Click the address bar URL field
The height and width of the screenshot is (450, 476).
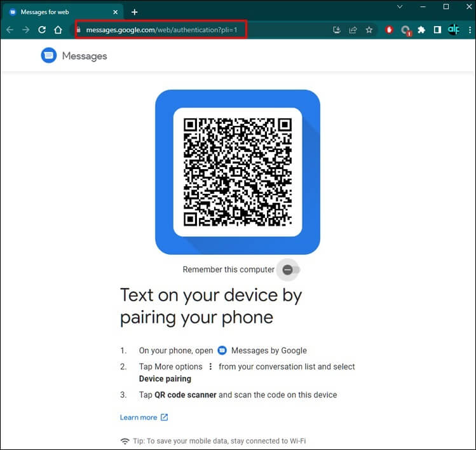click(161, 30)
